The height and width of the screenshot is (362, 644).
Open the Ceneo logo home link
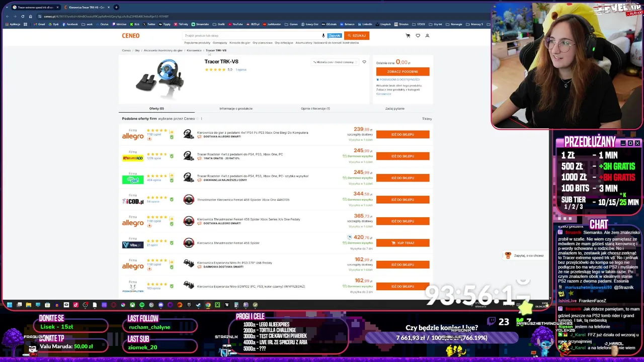(130, 36)
